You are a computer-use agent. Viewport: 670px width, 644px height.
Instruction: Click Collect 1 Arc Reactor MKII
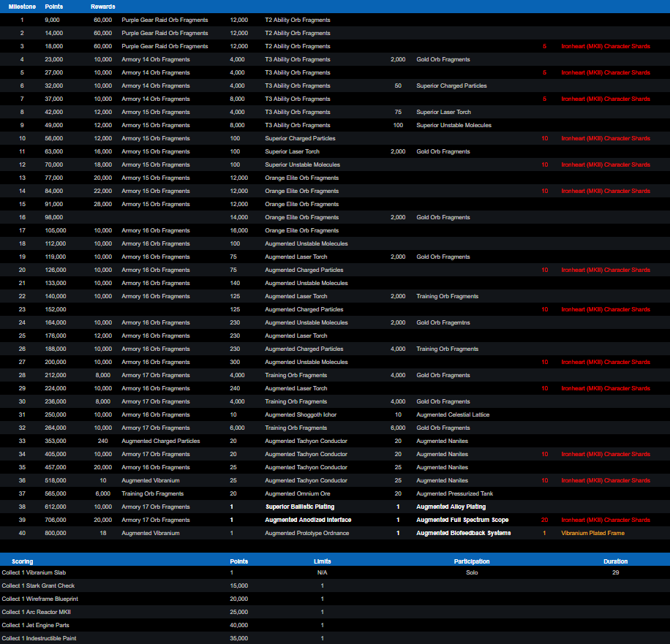(x=37, y=613)
